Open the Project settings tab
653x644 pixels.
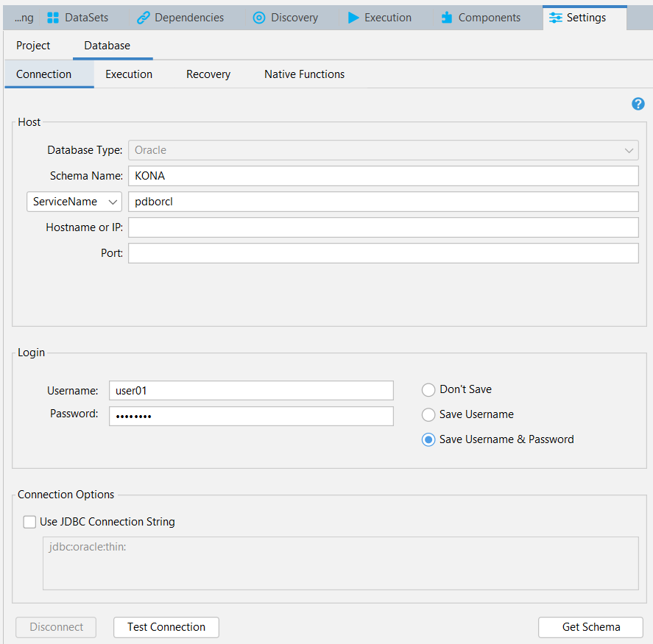click(33, 46)
